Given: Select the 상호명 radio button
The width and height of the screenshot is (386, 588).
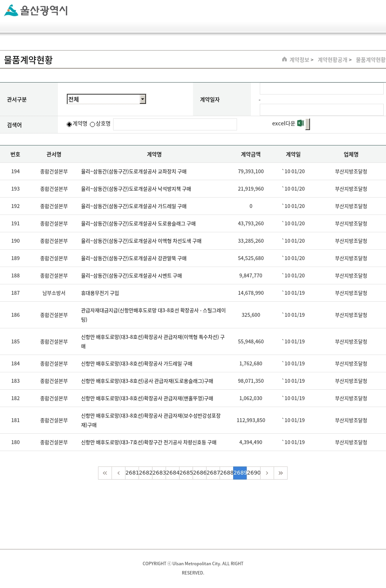Looking at the screenshot, I should click(x=93, y=124).
